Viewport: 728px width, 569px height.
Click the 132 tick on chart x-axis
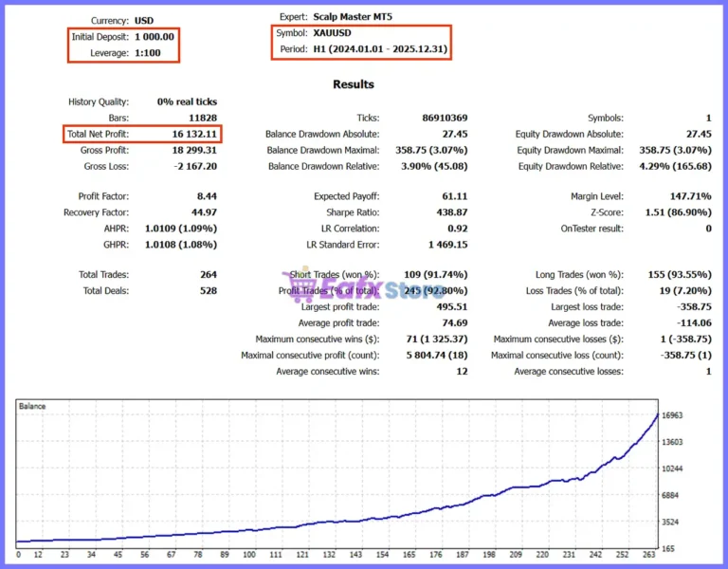coord(329,555)
